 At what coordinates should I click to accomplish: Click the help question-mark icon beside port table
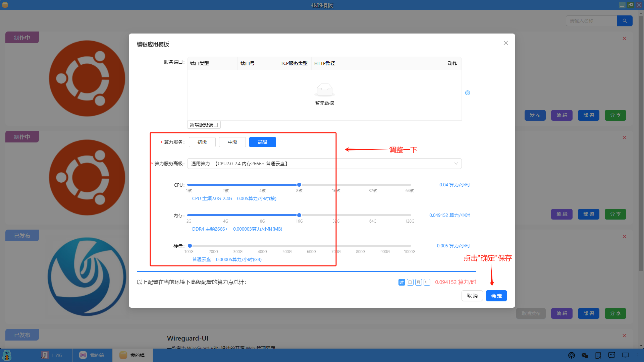(468, 93)
